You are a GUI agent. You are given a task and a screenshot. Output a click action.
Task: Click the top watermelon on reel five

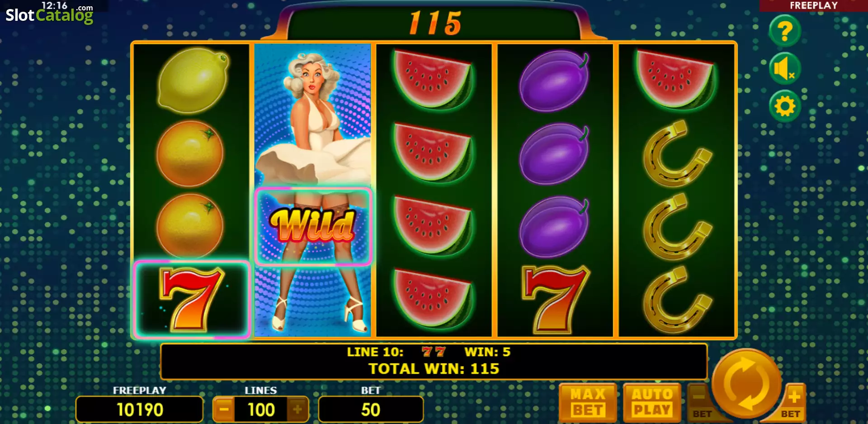click(675, 79)
